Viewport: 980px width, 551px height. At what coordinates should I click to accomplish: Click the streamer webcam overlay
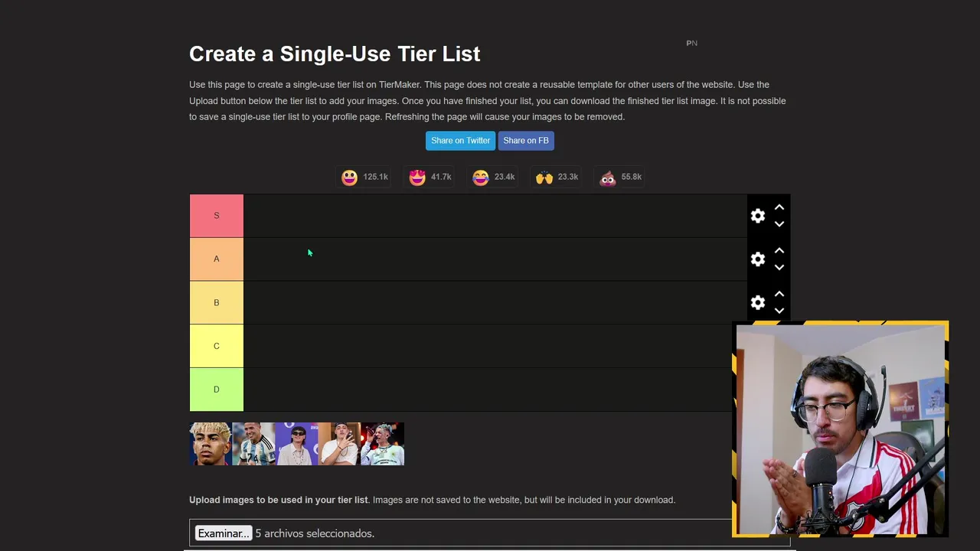pos(841,429)
